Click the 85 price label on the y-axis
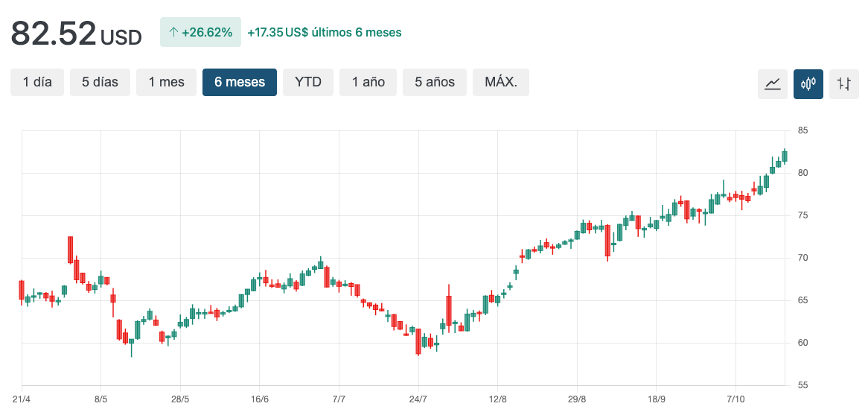 (802, 130)
